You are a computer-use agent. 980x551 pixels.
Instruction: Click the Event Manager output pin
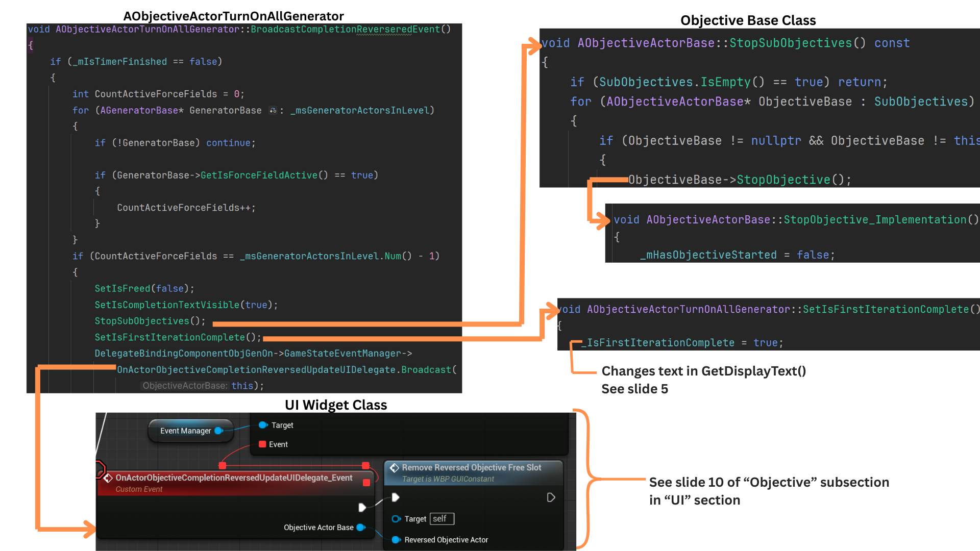click(218, 431)
